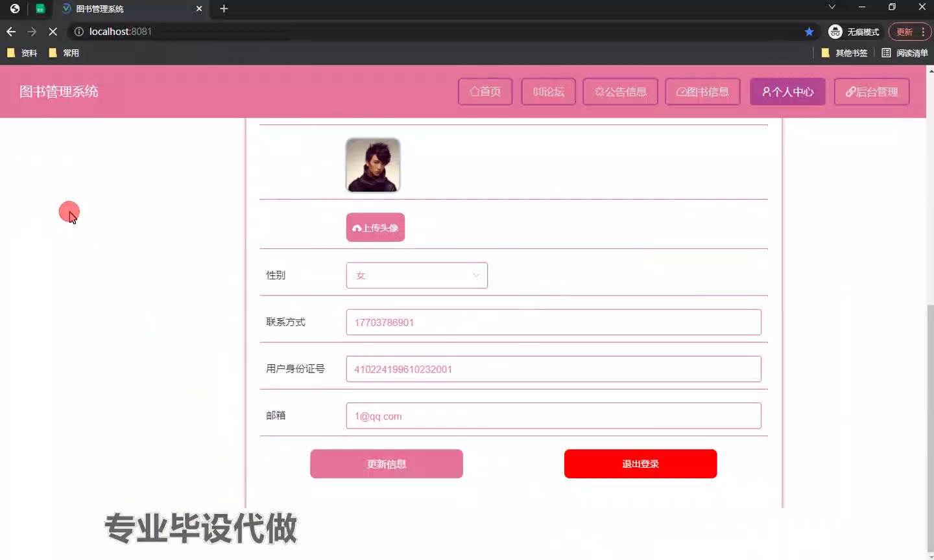This screenshot has width=934, height=560.
Task: Click the site info icon in address bar
Action: tap(79, 32)
